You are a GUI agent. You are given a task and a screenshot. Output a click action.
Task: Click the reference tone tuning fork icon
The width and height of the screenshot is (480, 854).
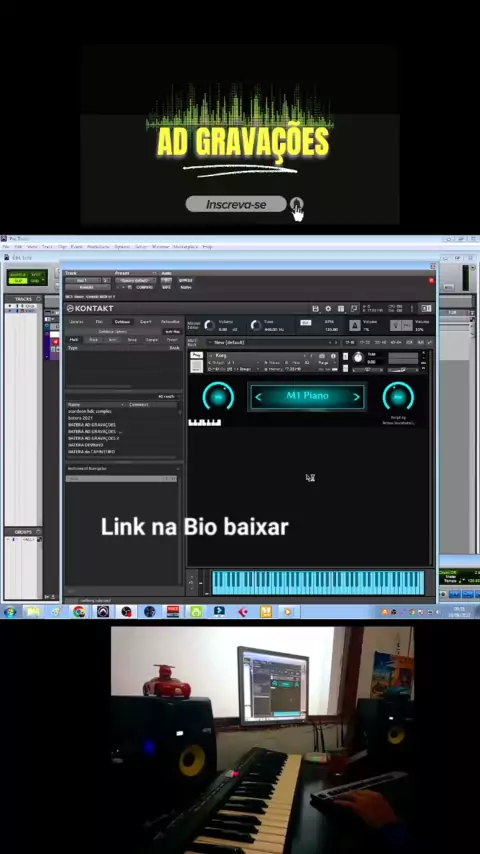396,325
